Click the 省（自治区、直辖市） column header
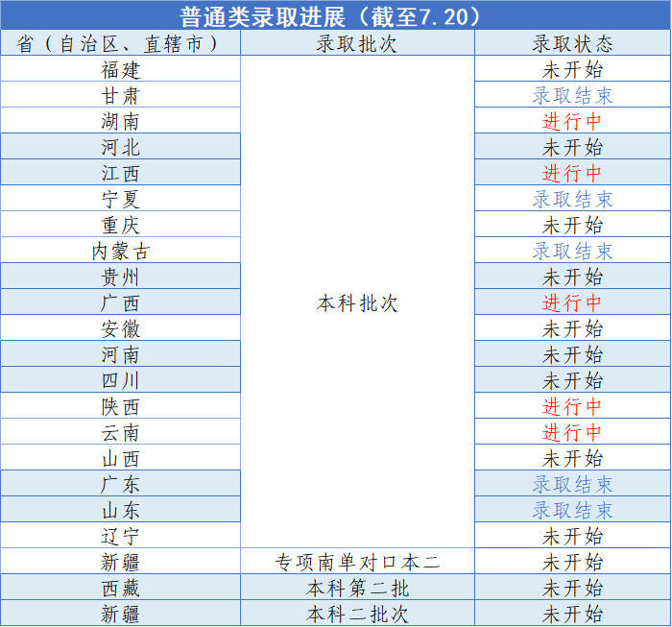Screen dimensions: 672x627 [120, 43]
